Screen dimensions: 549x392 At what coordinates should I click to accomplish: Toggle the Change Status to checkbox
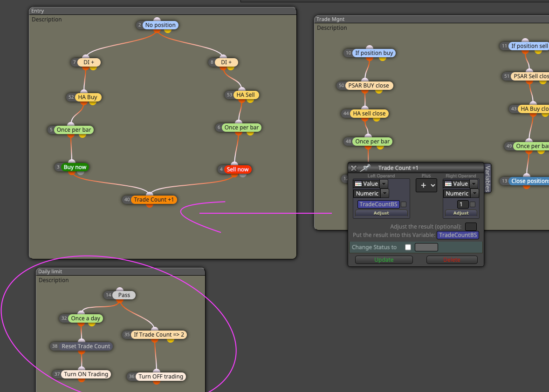[408, 247]
